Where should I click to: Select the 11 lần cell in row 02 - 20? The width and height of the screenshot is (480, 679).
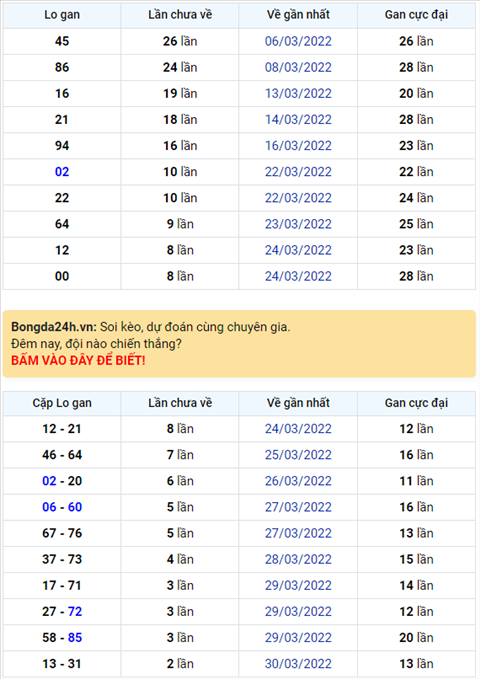tap(416, 481)
